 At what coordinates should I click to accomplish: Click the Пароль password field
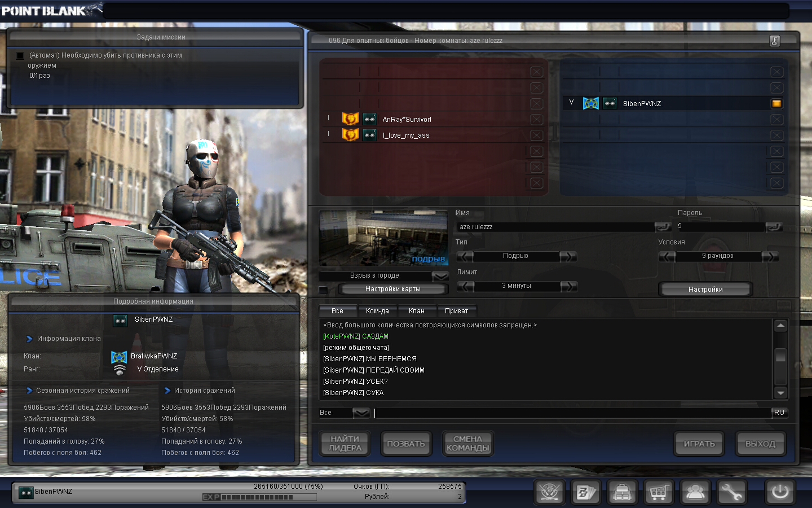click(x=721, y=226)
